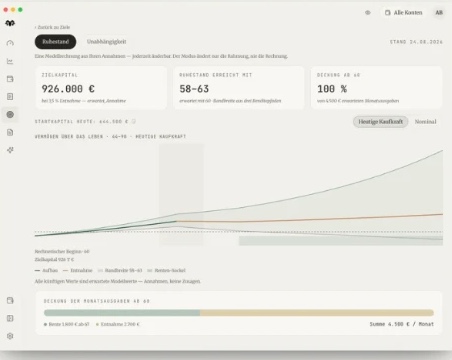Click the Stand date label at top right
The height and width of the screenshot is (360, 452).
click(416, 42)
